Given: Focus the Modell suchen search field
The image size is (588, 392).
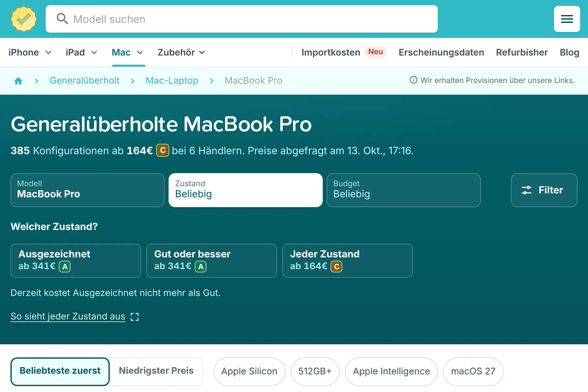Looking at the screenshot, I should point(242,19).
